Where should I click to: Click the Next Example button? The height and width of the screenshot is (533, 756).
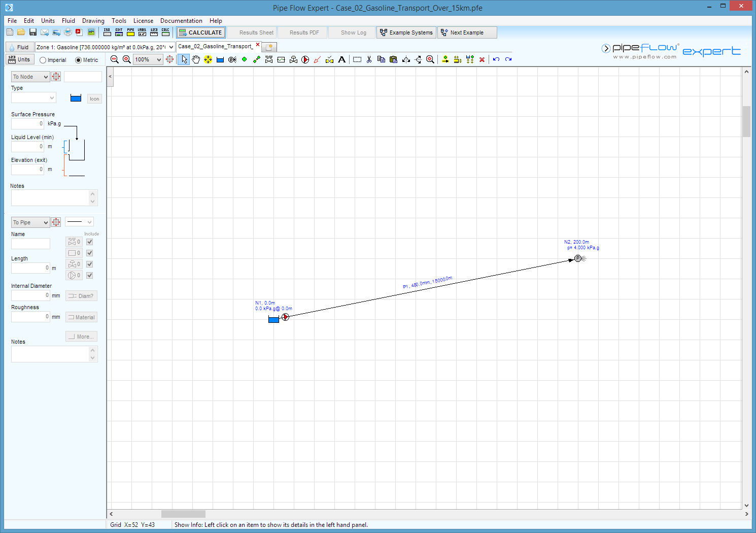pyautogui.click(x=467, y=32)
